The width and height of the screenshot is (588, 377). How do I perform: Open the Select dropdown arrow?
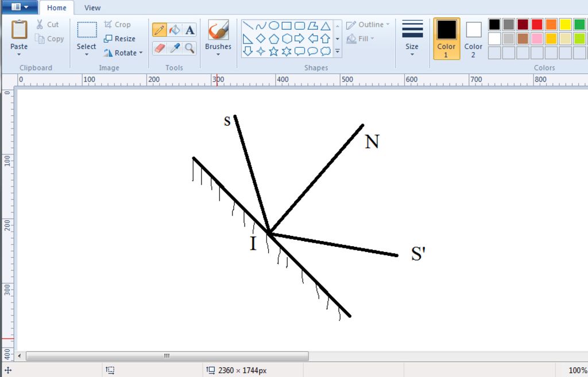click(x=87, y=55)
